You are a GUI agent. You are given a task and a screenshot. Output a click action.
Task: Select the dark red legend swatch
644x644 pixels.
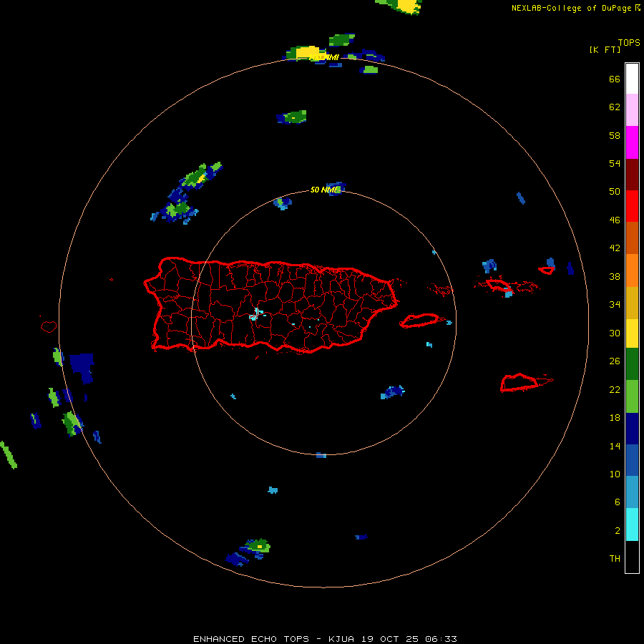pyautogui.click(x=632, y=174)
